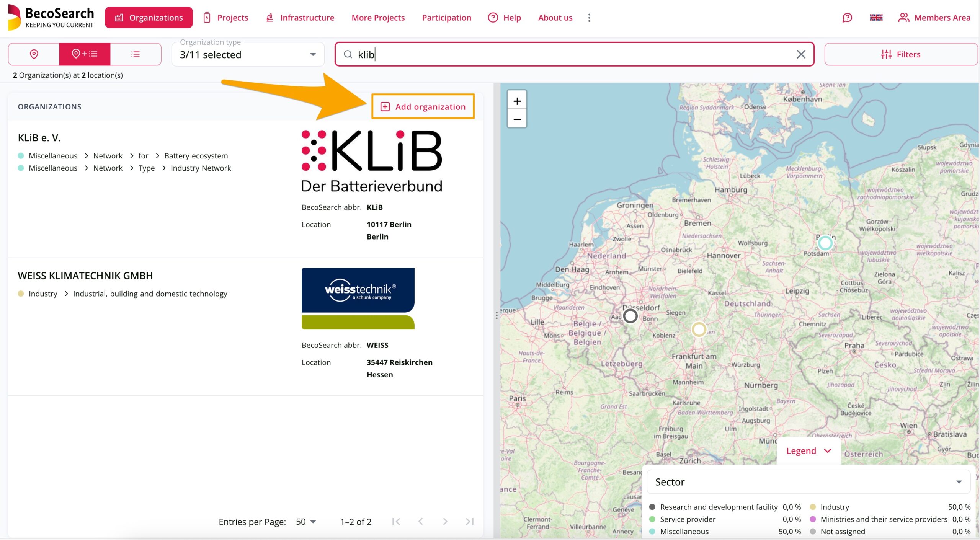Screen dimensions: 980x540
Task: Open More Projects menu item
Action: pyautogui.click(x=378, y=18)
